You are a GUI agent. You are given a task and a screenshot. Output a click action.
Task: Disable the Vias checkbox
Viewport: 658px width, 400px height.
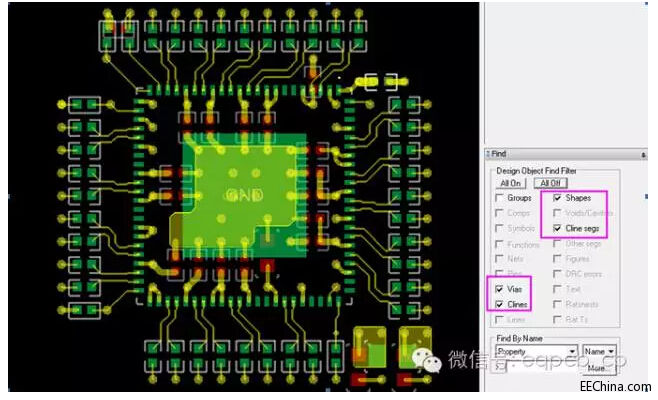[x=500, y=288]
